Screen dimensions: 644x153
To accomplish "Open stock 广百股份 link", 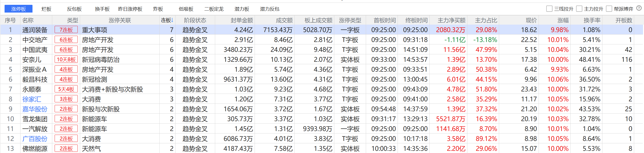I will (35, 139).
